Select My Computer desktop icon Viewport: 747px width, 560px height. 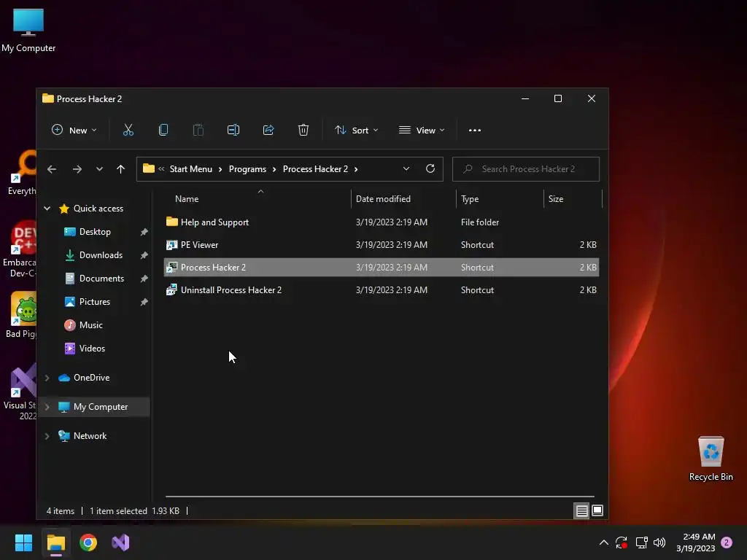[x=28, y=30]
